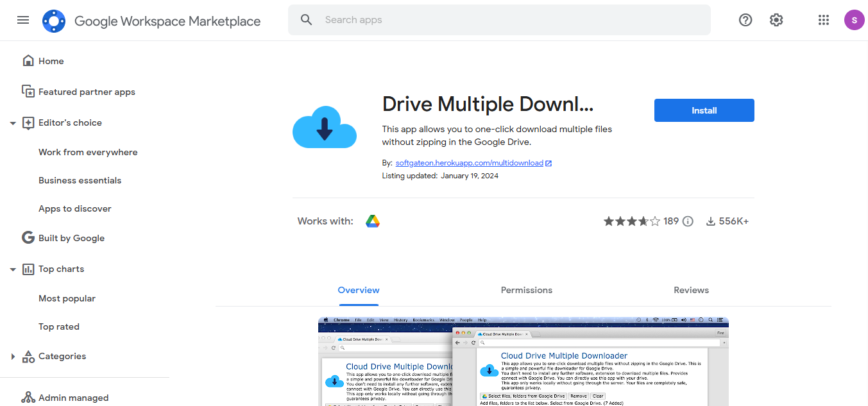
Task: Click the Google Drive works-with icon
Action: 373,221
